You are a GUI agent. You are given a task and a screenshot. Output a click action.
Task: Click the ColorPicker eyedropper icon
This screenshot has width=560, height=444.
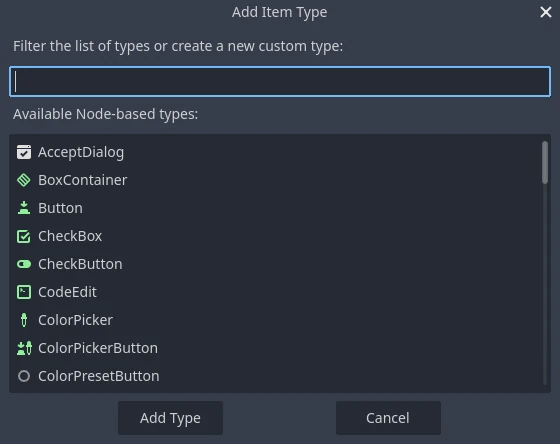click(x=24, y=320)
